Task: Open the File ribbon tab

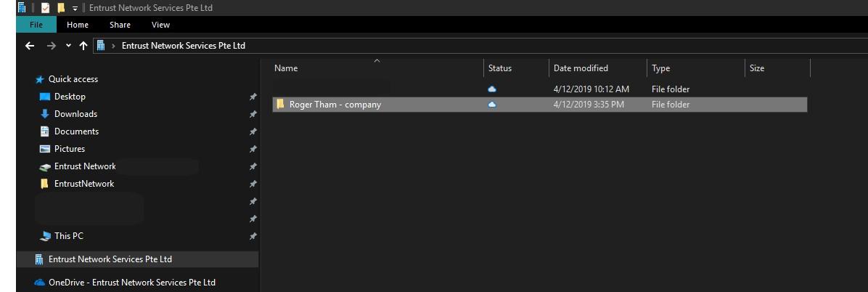Action: click(36, 25)
